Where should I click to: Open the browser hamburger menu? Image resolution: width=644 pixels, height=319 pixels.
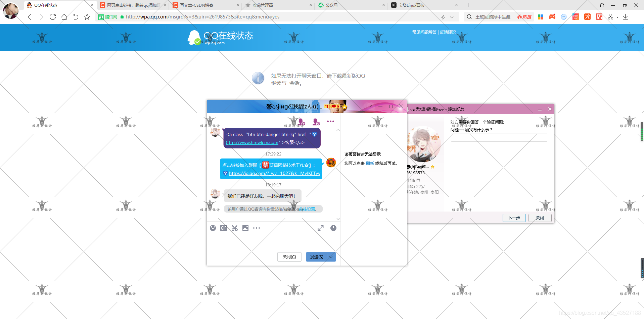pos(636,17)
